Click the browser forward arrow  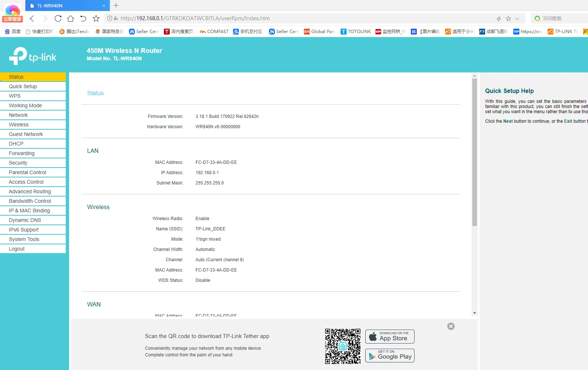click(45, 18)
